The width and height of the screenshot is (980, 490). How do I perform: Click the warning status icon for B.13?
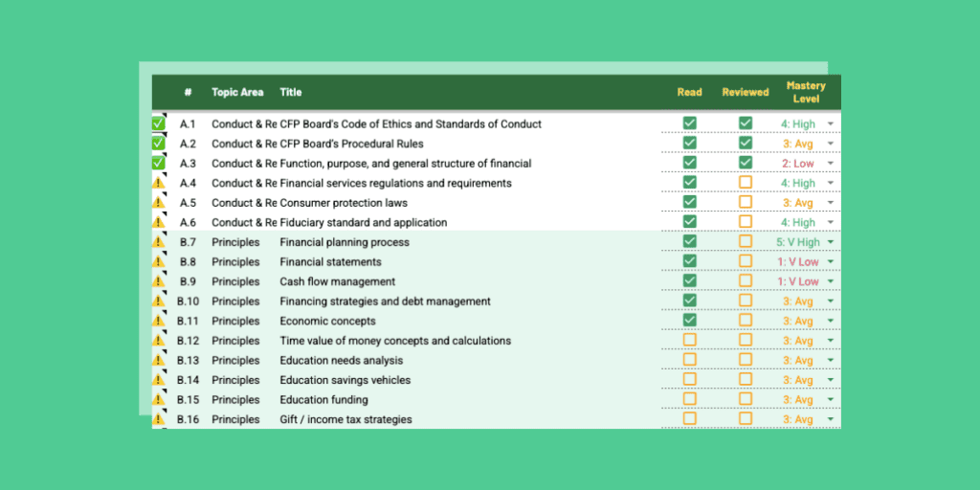158,360
